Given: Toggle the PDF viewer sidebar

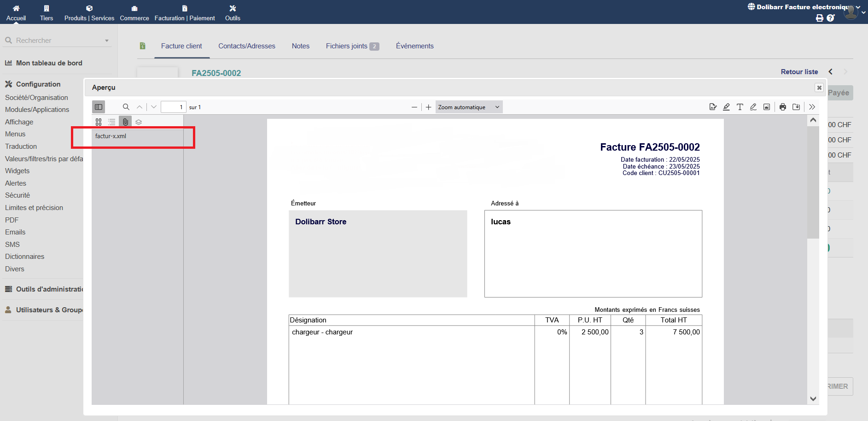Looking at the screenshot, I should (x=99, y=107).
